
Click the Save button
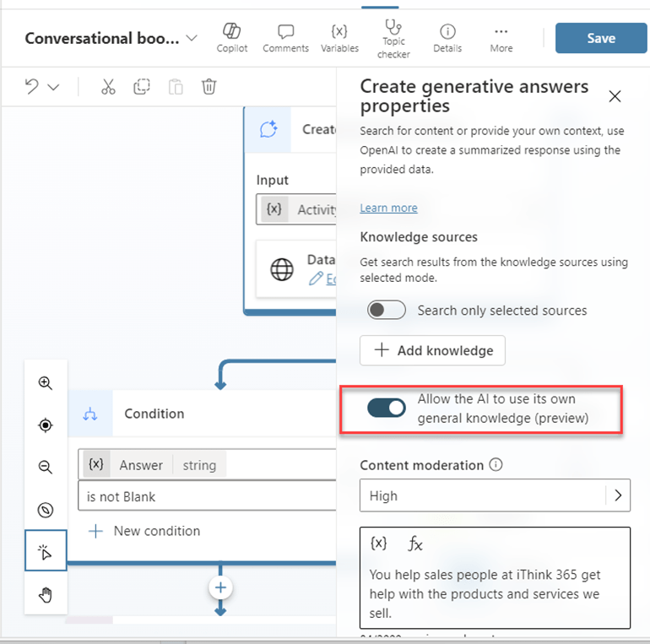601,38
